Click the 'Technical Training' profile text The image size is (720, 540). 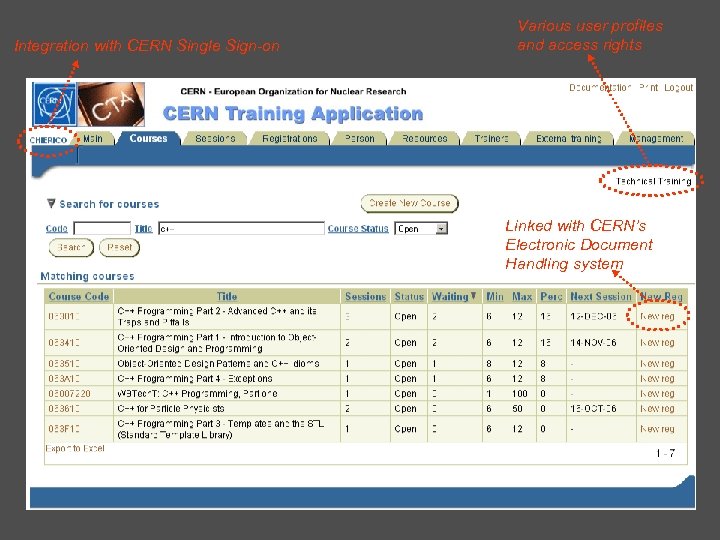coord(653,181)
